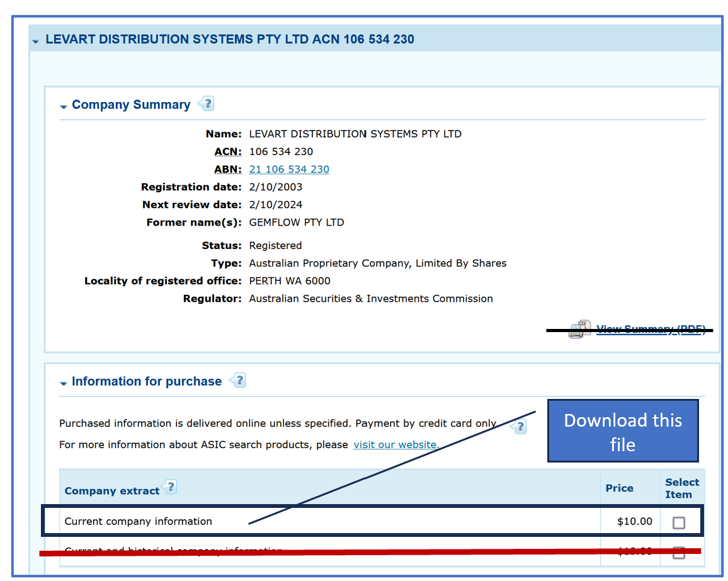
Task: Select Current and historical company information checkbox
Action: [679, 553]
